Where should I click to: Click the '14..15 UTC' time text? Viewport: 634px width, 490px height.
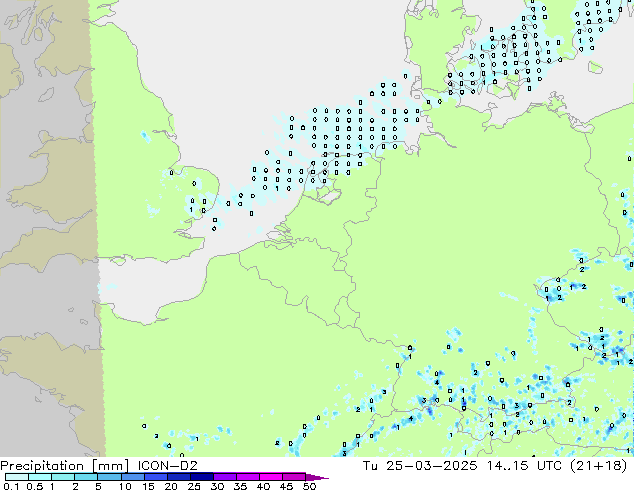click(x=524, y=466)
